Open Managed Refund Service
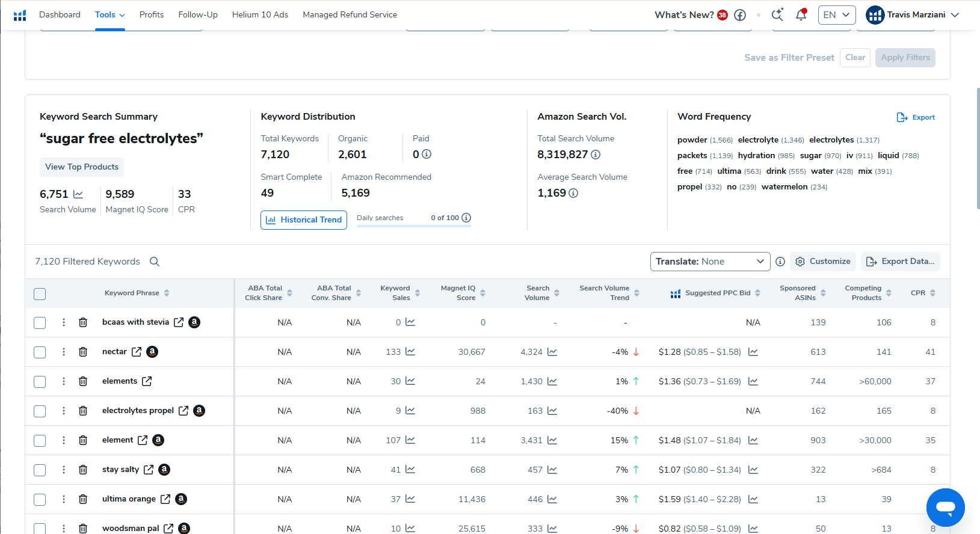The image size is (980, 534). pyautogui.click(x=350, y=14)
